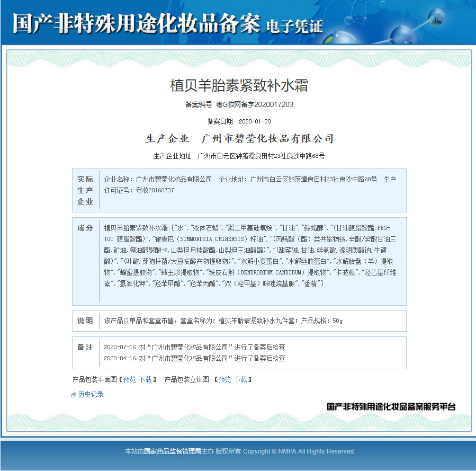The image size is (476, 471).
Task: Click the 预览 link for 产品包装立体图
Action: [x=224, y=379]
